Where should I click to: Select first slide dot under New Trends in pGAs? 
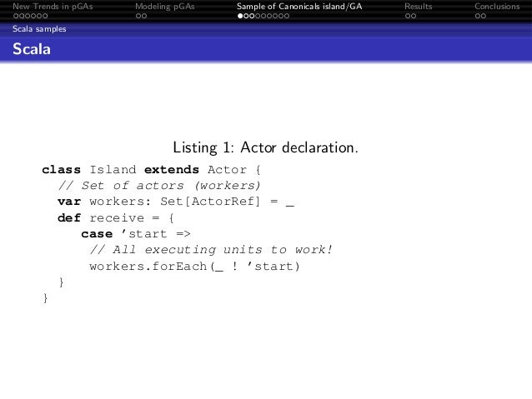[x=16, y=16]
